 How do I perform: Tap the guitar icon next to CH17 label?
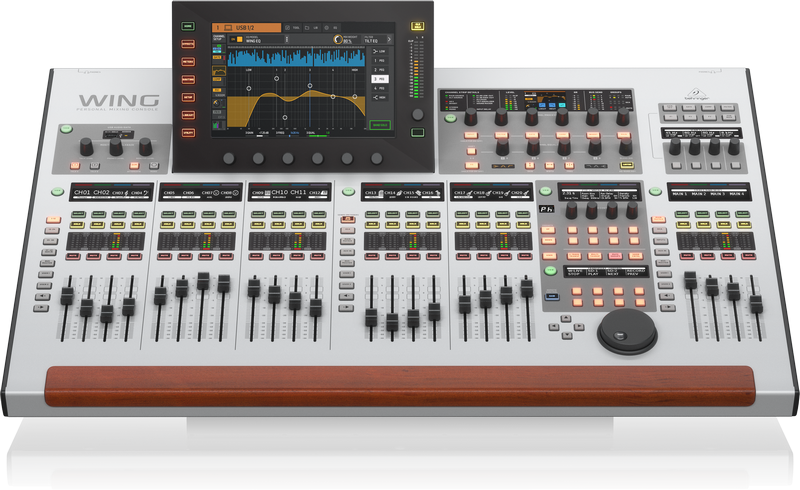point(469,193)
